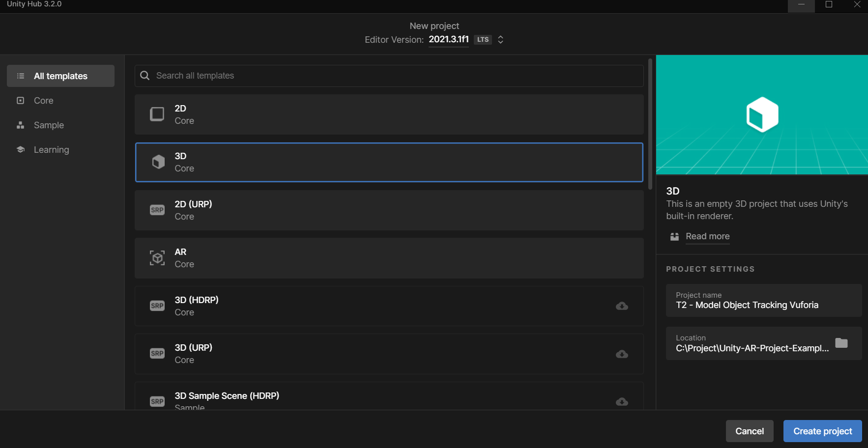
Task: Click the AR template cube-frame icon
Action: point(157,258)
